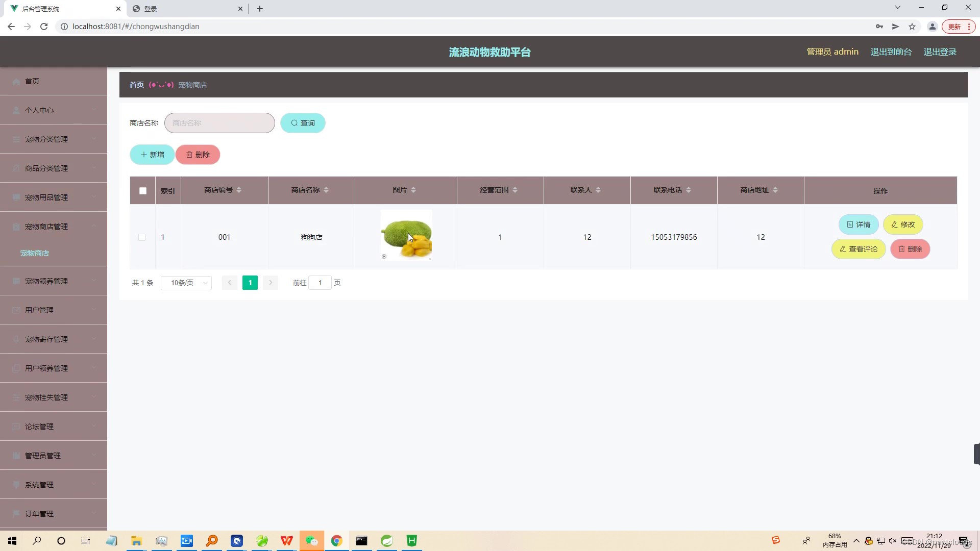The image size is (980, 551).
Task: Click the 查询 search button
Action: pyautogui.click(x=302, y=123)
